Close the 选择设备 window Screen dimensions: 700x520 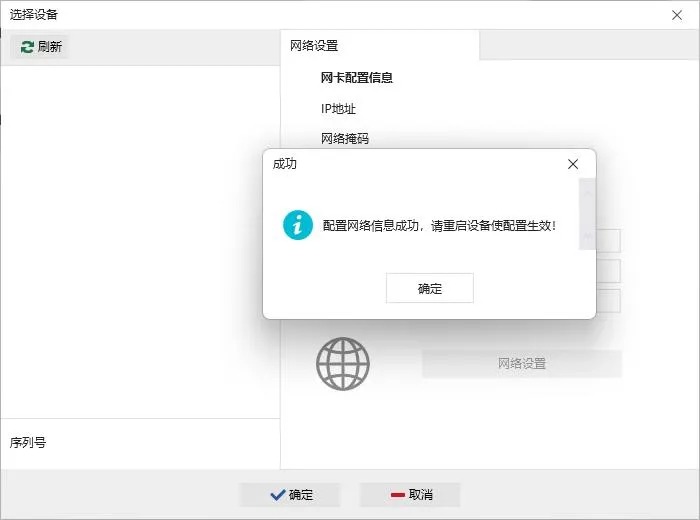pos(677,15)
